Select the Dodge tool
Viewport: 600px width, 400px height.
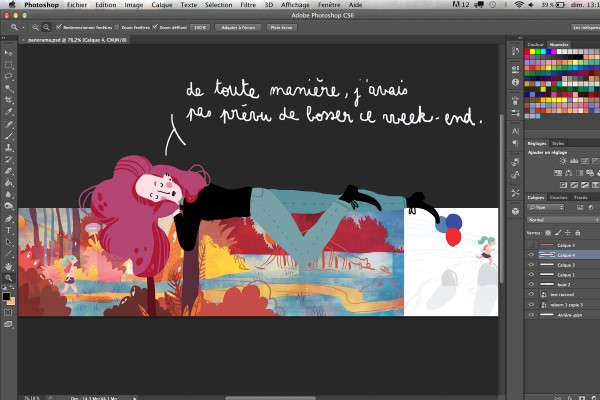pyautogui.click(x=8, y=206)
